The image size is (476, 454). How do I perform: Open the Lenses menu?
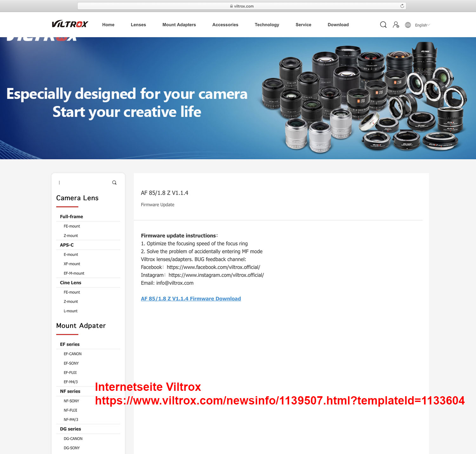[138, 25]
